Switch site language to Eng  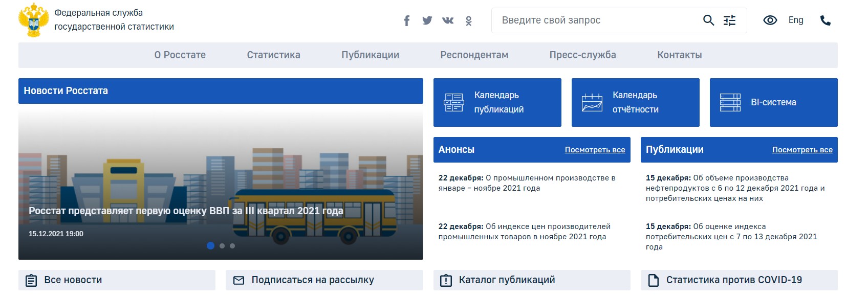[795, 20]
